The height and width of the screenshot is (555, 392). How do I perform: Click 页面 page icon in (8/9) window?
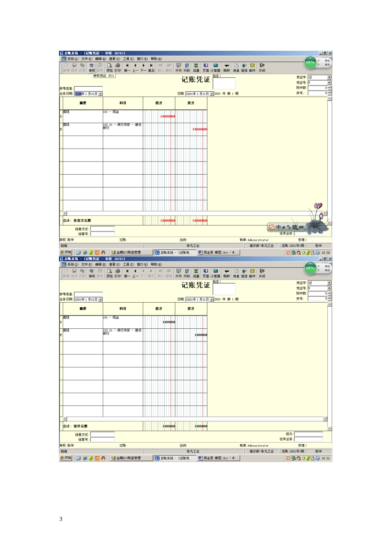click(205, 68)
